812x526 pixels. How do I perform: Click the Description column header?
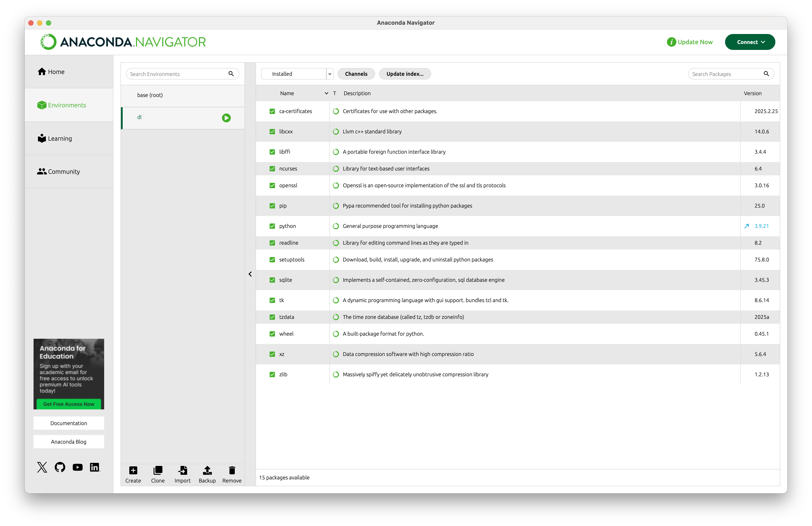coord(357,93)
